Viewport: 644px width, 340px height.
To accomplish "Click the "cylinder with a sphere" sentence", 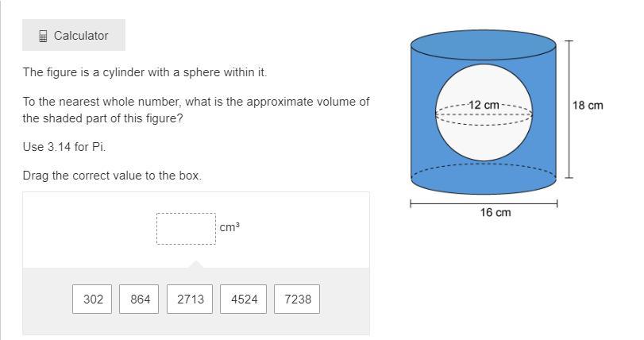I will (x=145, y=72).
